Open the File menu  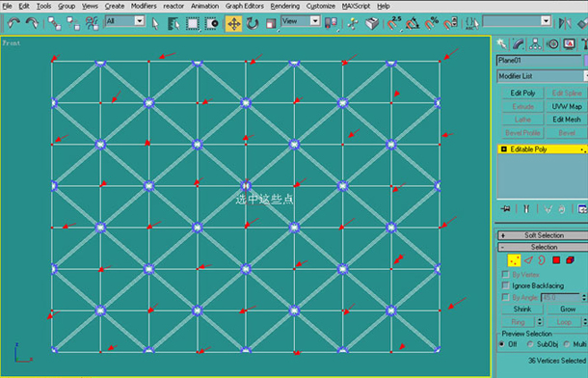click(x=7, y=6)
